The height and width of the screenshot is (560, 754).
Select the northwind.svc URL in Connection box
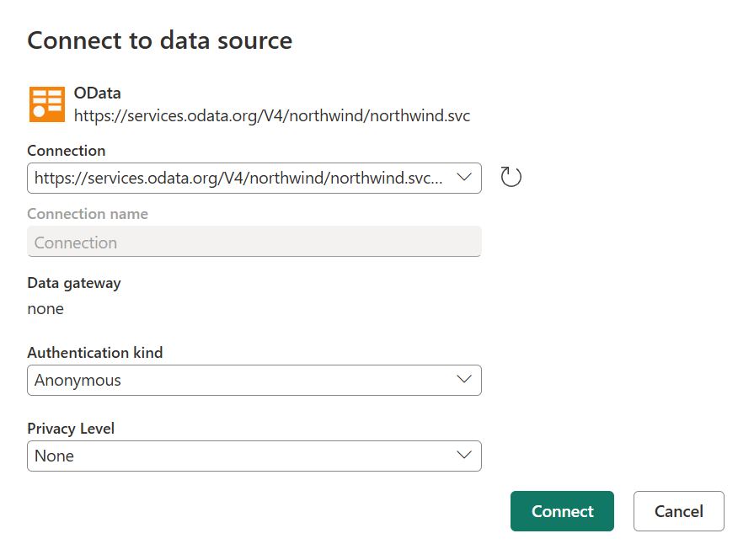238,179
